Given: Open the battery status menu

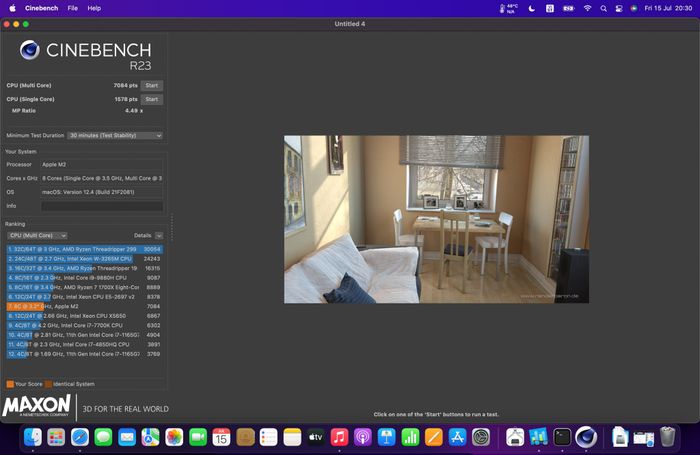Looking at the screenshot, I should (x=568, y=8).
